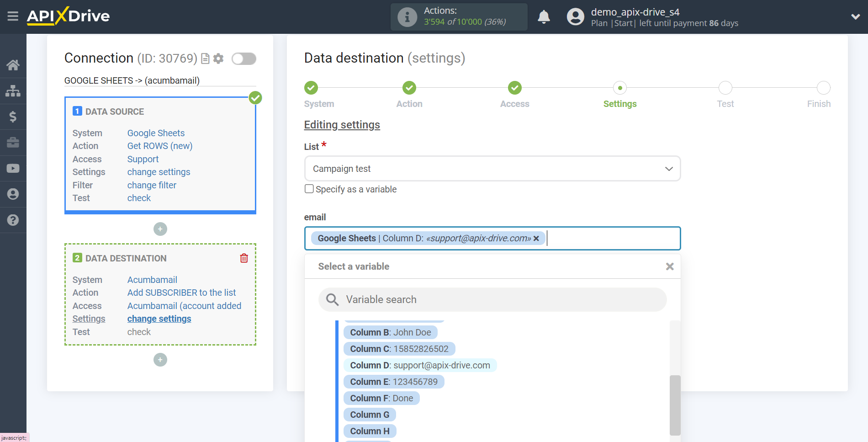
Task: Open the connection notes document icon
Action: 206,59
